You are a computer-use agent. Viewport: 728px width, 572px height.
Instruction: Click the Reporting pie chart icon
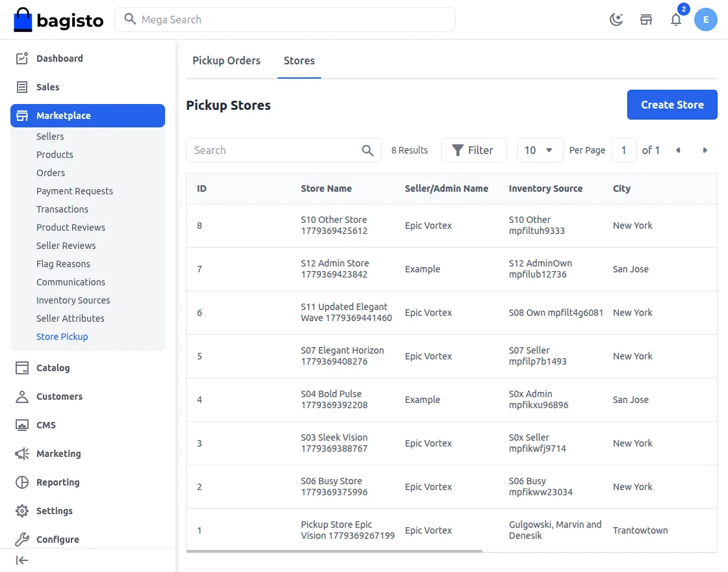click(x=22, y=482)
